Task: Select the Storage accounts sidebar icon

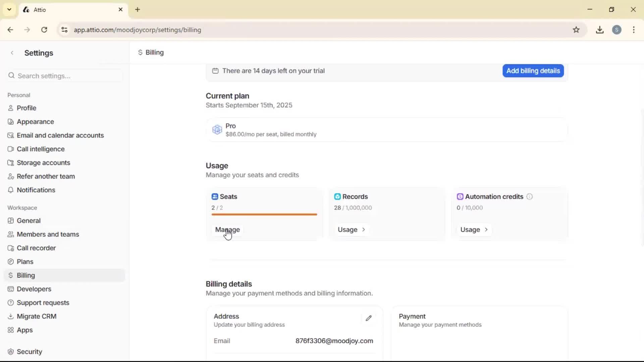Action: 11,163
